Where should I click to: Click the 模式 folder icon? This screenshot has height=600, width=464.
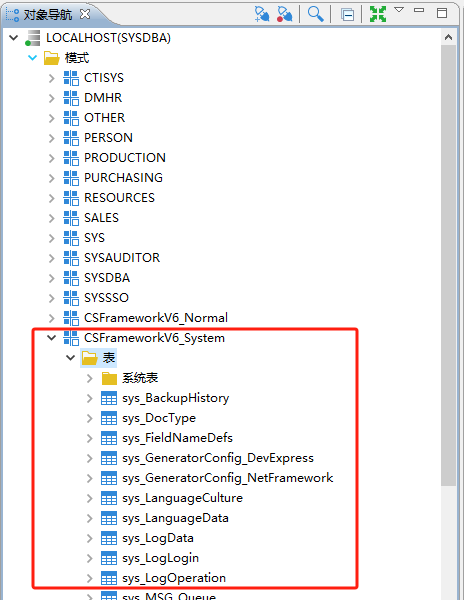coord(52,58)
